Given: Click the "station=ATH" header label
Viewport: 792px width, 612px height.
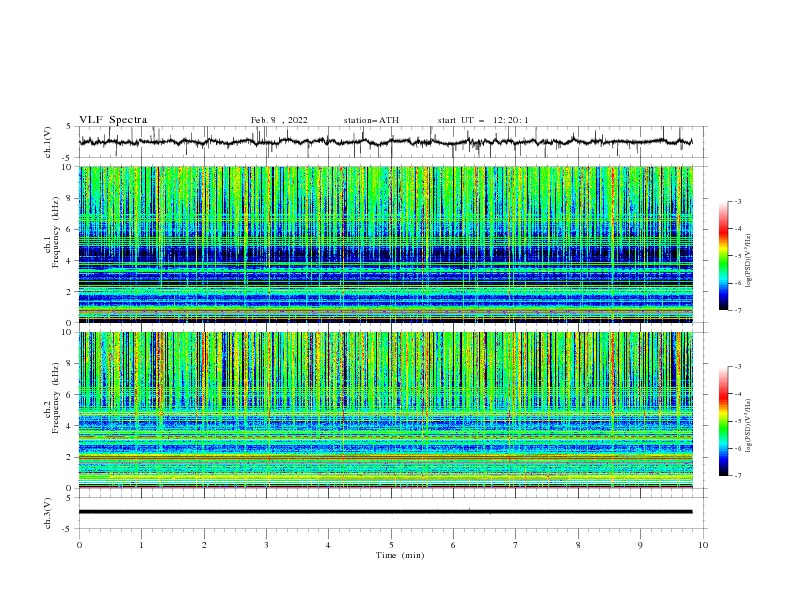Looking at the screenshot, I should point(371,120).
